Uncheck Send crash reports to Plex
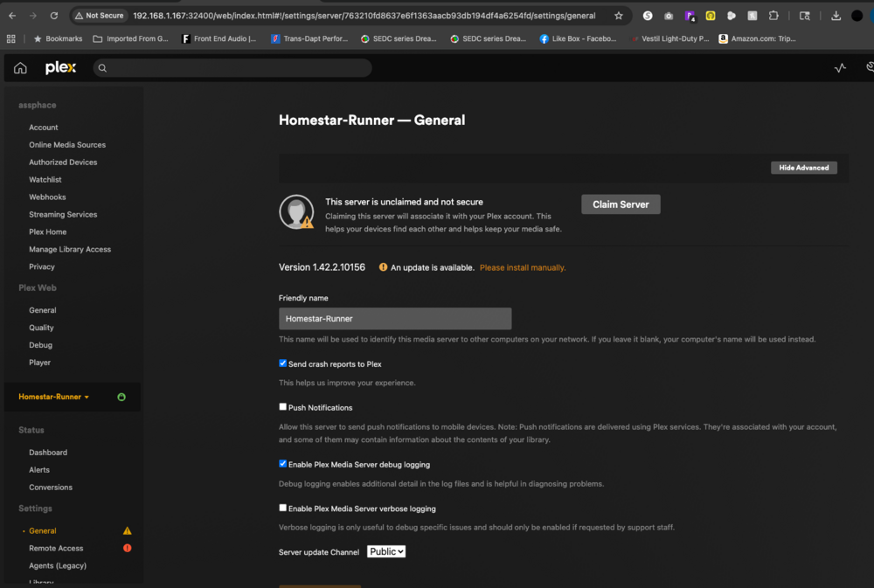The width and height of the screenshot is (874, 588). 282,363
